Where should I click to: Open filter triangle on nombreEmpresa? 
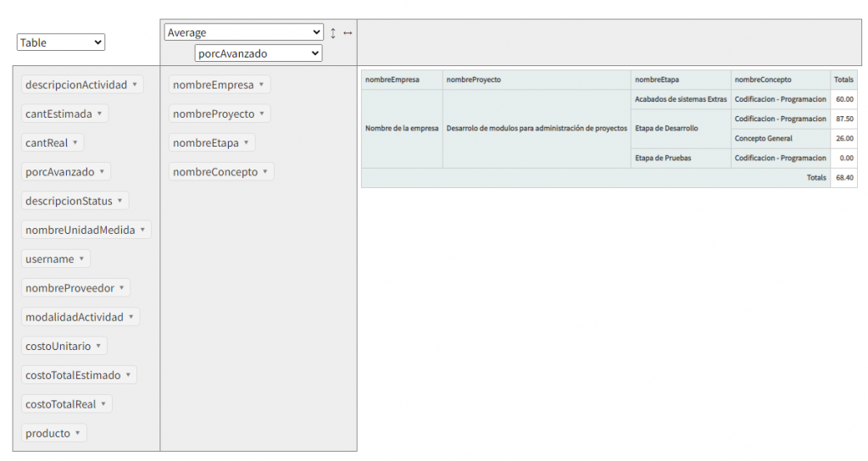pyautogui.click(x=261, y=84)
